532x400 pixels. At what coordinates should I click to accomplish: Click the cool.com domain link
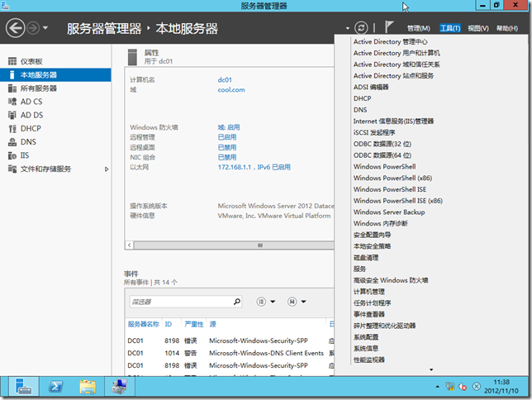click(231, 89)
